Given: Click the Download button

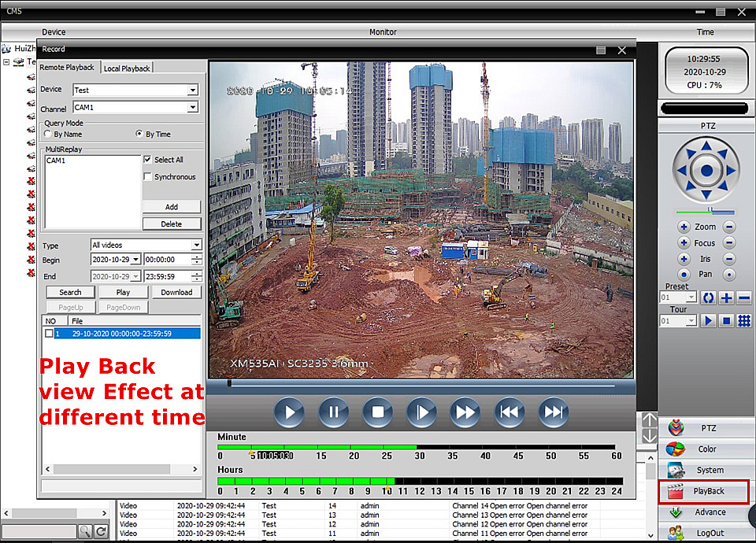Looking at the screenshot, I should [x=176, y=292].
